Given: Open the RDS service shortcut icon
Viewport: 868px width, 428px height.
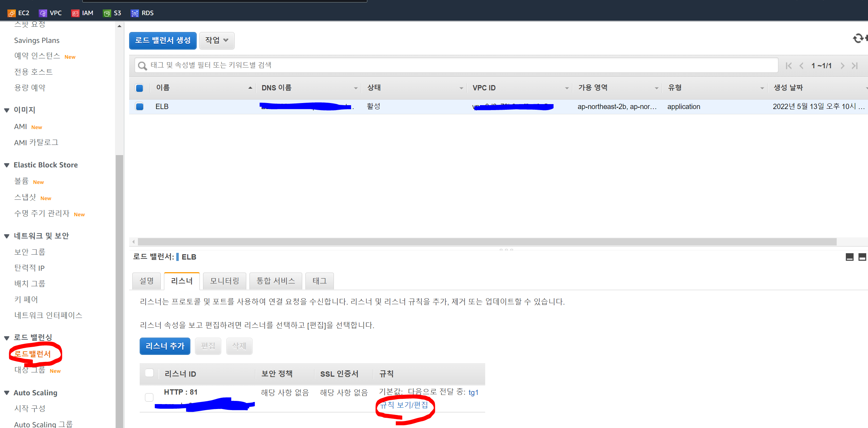Looking at the screenshot, I should pos(134,13).
